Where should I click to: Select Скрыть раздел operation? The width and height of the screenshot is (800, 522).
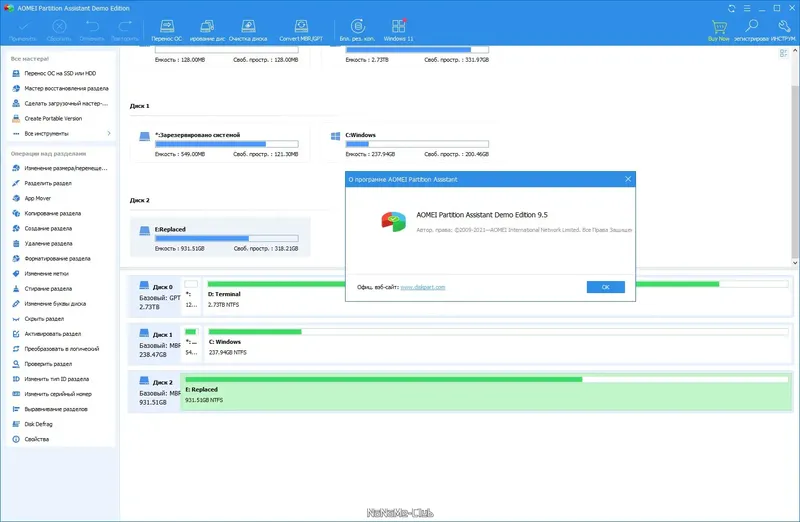[38, 318]
